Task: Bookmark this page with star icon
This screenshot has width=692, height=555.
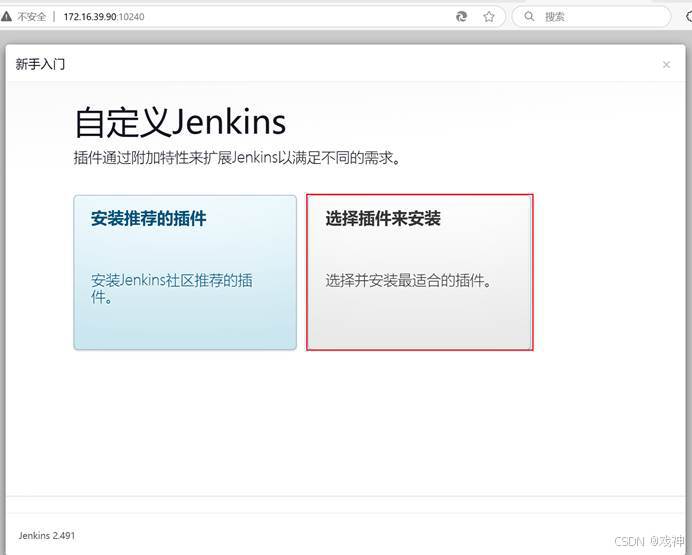Action: (x=489, y=17)
